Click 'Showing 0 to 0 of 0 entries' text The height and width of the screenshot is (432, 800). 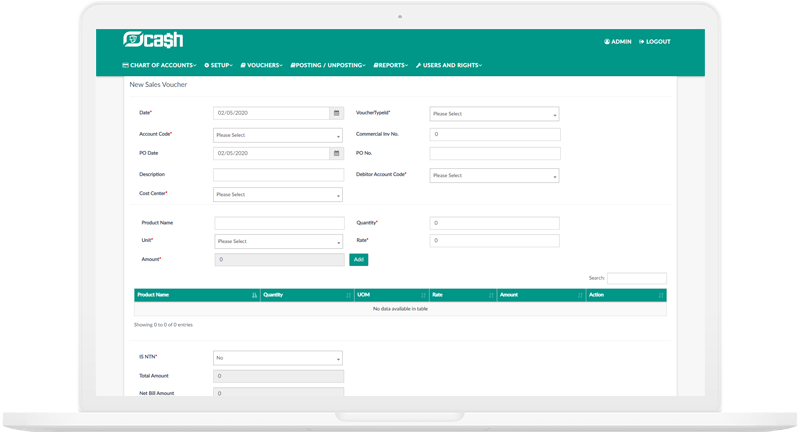pyautogui.click(x=163, y=325)
